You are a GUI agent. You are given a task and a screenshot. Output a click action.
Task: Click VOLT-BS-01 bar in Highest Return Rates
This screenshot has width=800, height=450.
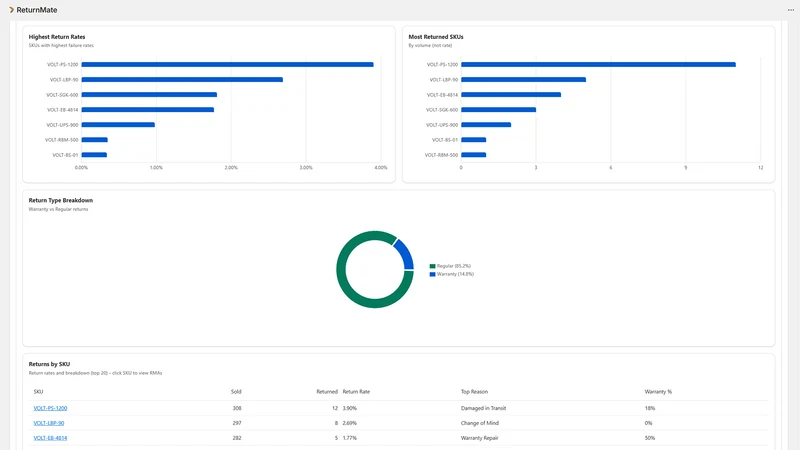[94, 155]
